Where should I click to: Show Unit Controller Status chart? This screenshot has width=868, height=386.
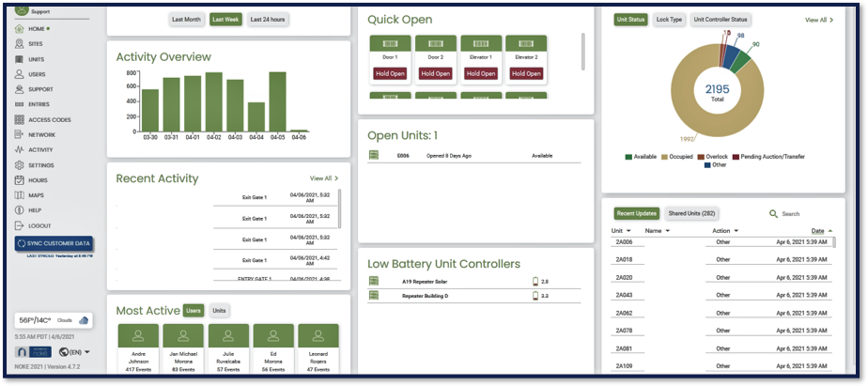[721, 20]
